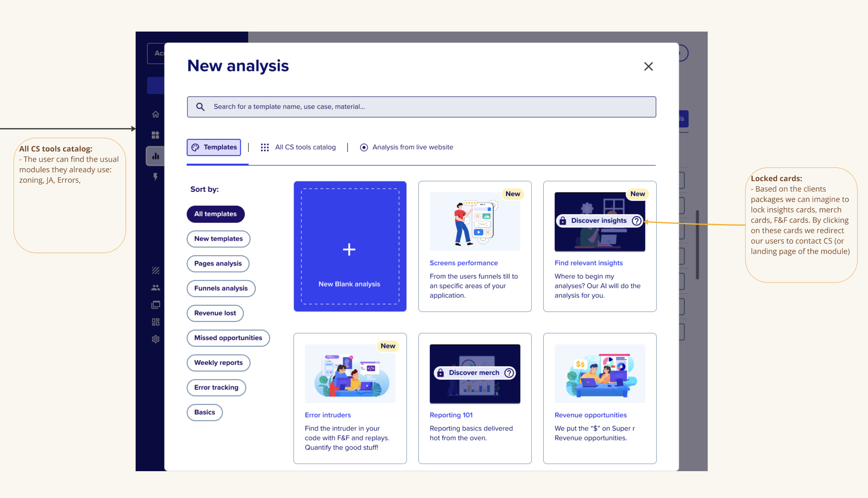Enable the Funnels analysis filter

(221, 288)
